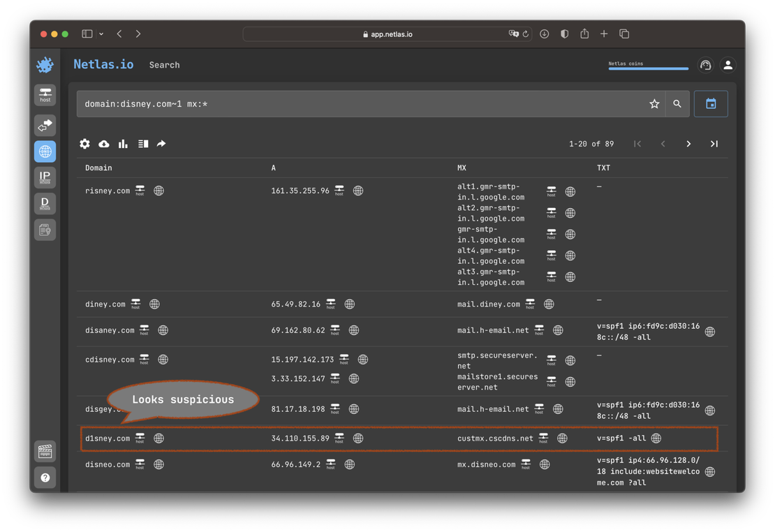
Task: Click the download results cloud icon
Action: pos(104,144)
